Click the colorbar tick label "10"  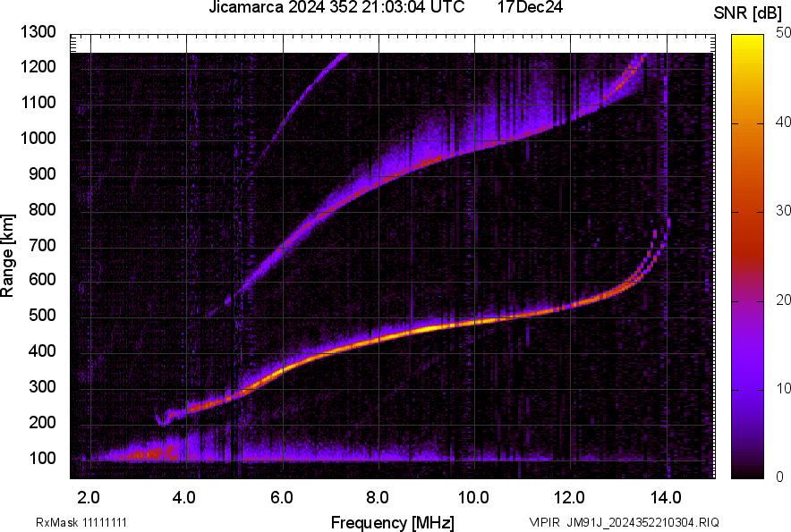point(784,389)
